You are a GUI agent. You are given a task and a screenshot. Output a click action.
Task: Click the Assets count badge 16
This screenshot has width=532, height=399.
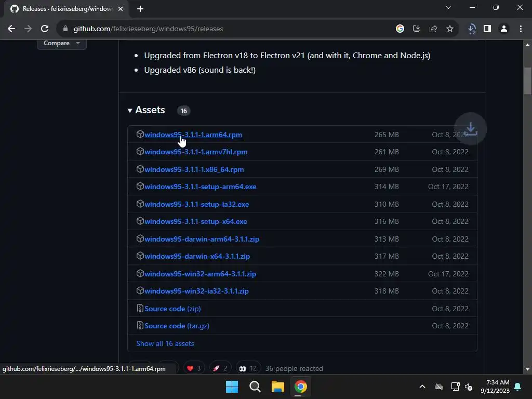pyautogui.click(x=183, y=111)
